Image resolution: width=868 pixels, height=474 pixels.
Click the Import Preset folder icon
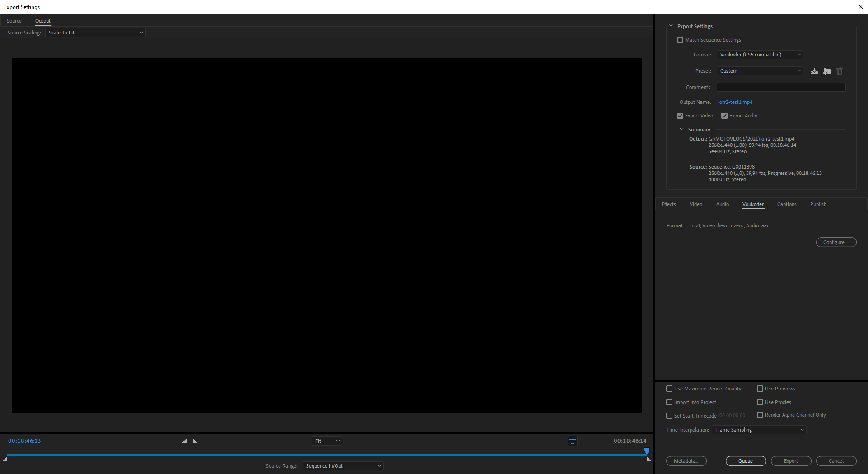click(x=826, y=71)
